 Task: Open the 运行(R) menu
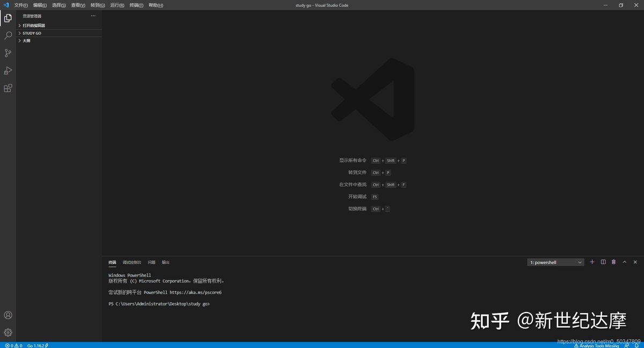point(117,5)
